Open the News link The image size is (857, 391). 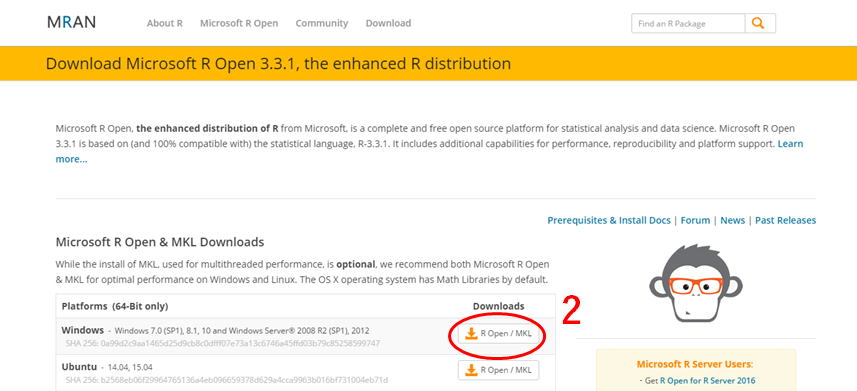point(732,220)
